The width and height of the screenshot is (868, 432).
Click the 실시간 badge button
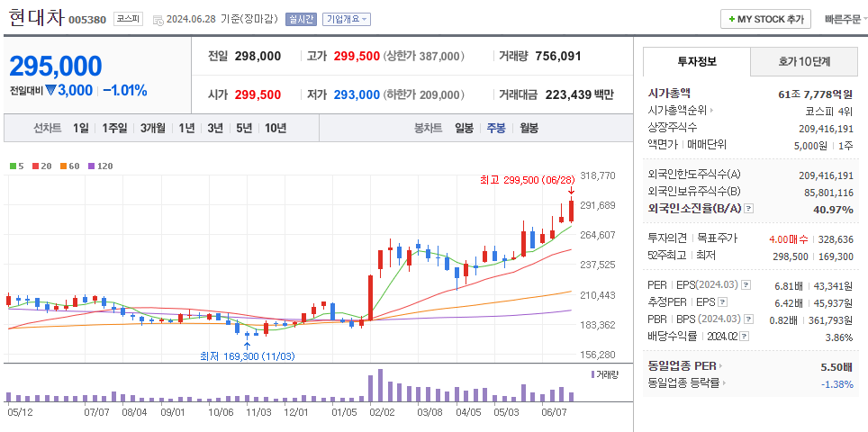pyautogui.click(x=301, y=19)
